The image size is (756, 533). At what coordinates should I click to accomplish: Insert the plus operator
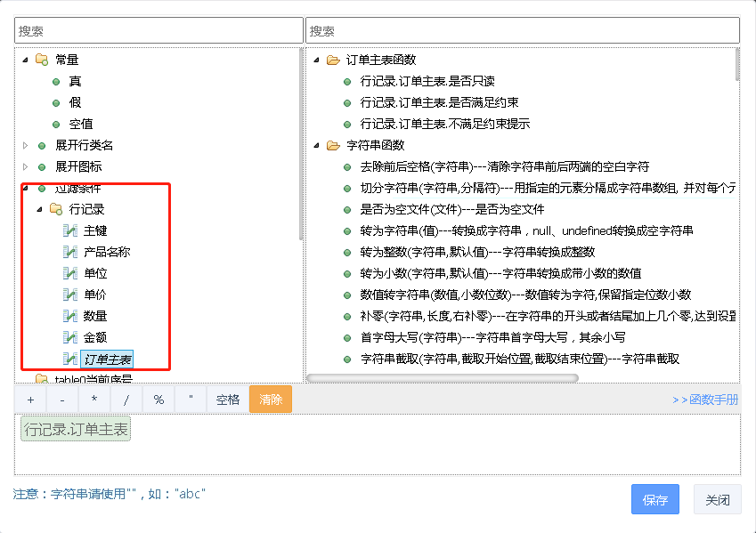point(30,400)
